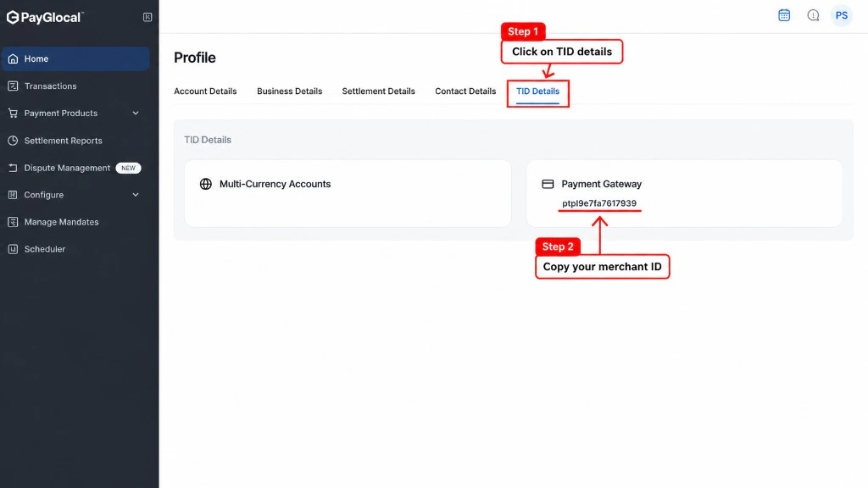Click the globe icon for Multi-Currency Accounts
Viewport: 868px width, 488px height.
coord(205,184)
